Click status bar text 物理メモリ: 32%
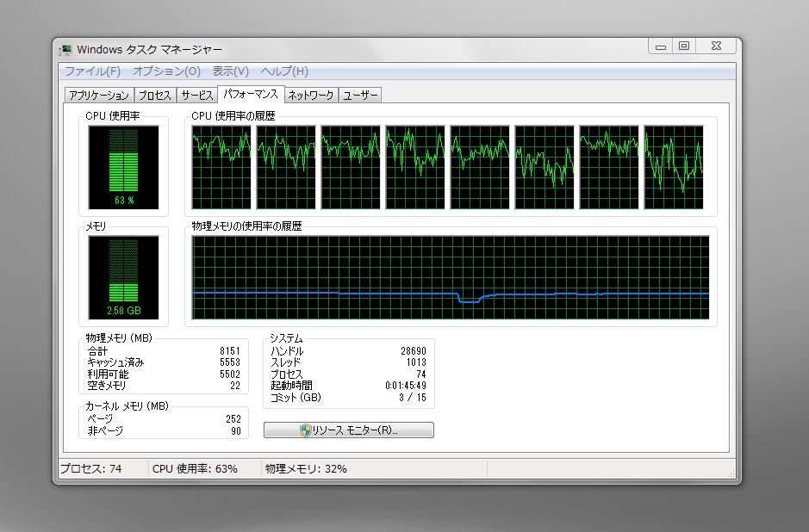 pyautogui.click(x=306, y=469)
